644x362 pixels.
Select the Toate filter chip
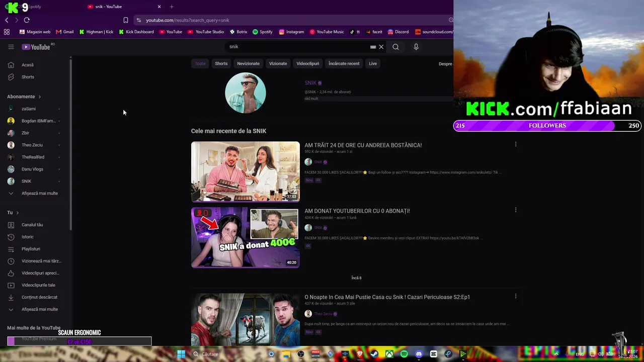200,63
